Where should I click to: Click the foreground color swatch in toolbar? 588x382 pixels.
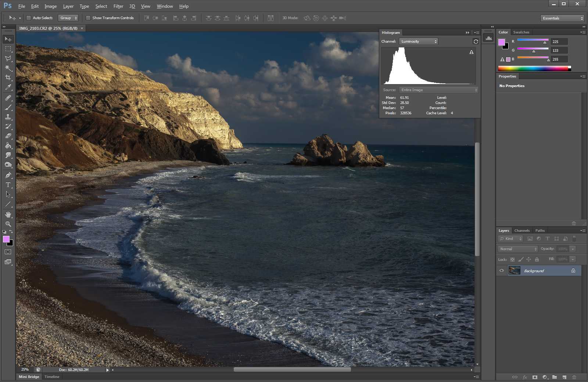6,239
